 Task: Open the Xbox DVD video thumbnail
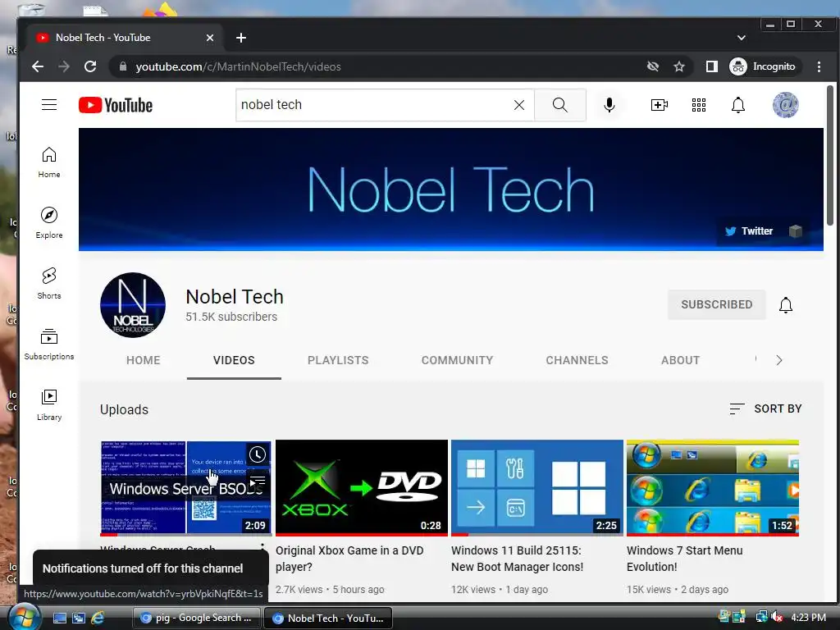click(362, 487)
